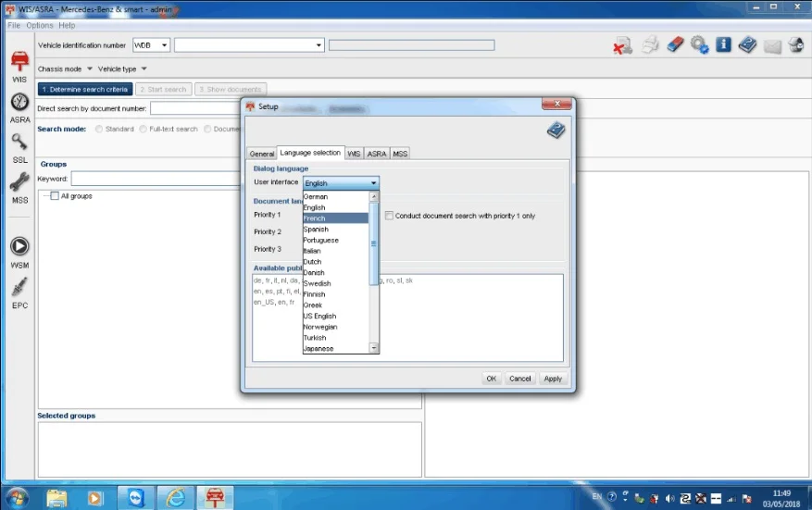Click the blue info icon in toolbar
Screen dimensions: 812x510
[x=723, y=45]
